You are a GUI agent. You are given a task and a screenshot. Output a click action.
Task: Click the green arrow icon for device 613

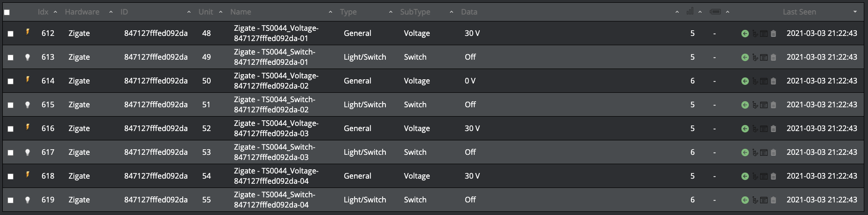click(x=745, y=57)
